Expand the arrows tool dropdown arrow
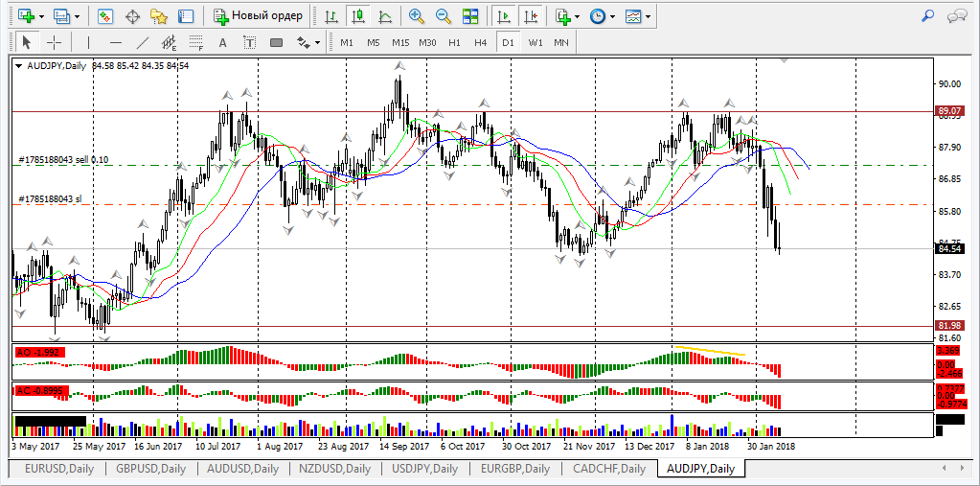 tap(317, 43)
